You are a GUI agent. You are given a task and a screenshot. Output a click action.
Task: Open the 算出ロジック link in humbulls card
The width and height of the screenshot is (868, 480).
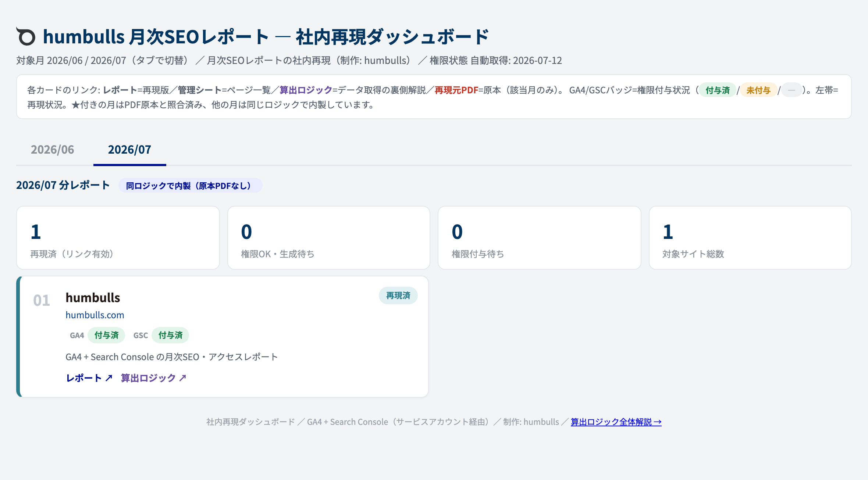click(154, 378)
